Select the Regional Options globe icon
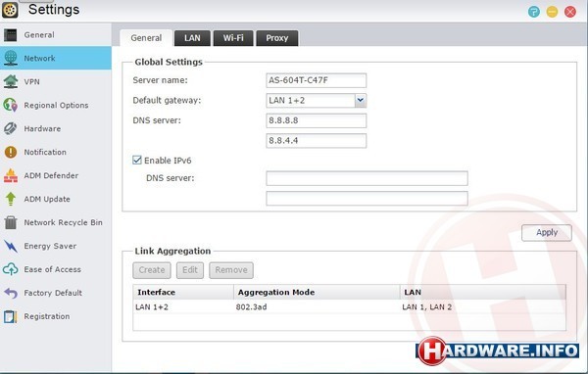This screenshot has width=588, height=374. click(11, 105)
